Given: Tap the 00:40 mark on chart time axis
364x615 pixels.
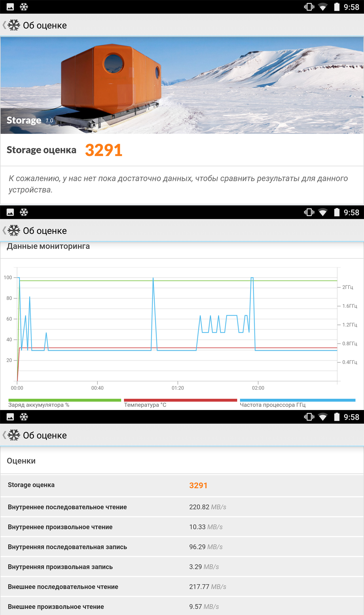Looking at the screenshot, I should tap(98, 388).
